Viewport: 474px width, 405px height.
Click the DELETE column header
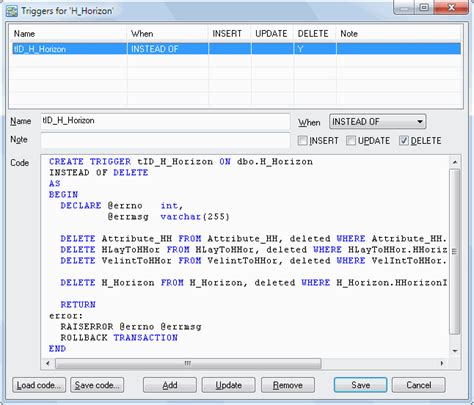315,34
